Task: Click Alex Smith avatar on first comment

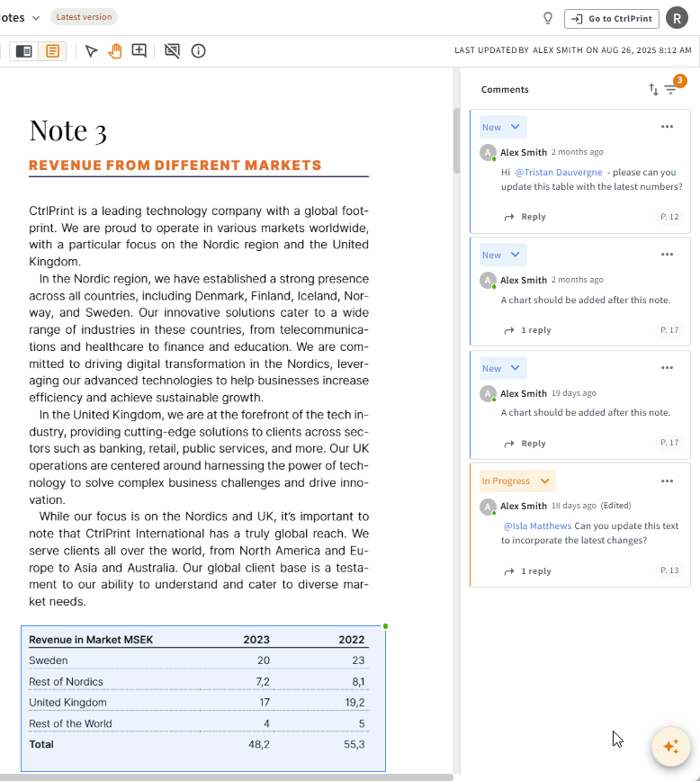Action: [x=488, y=152]
